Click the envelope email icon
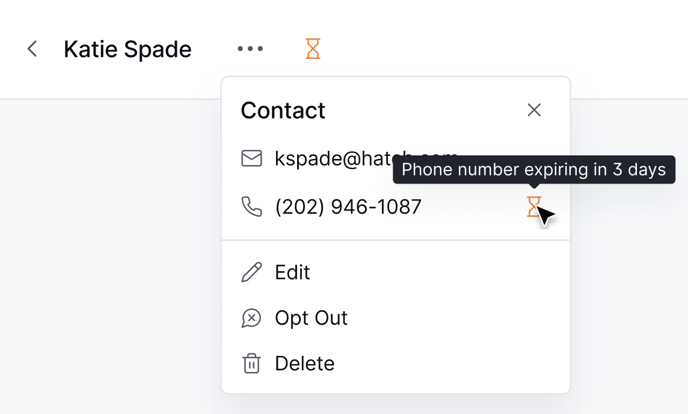 252,159
